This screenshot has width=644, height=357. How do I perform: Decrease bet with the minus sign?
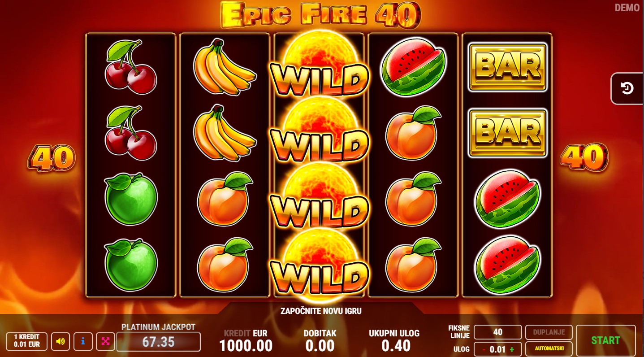click(x=484, y=349)
